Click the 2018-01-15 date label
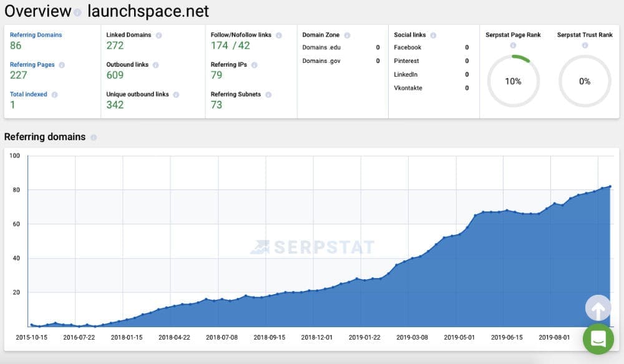 point(127,337)
